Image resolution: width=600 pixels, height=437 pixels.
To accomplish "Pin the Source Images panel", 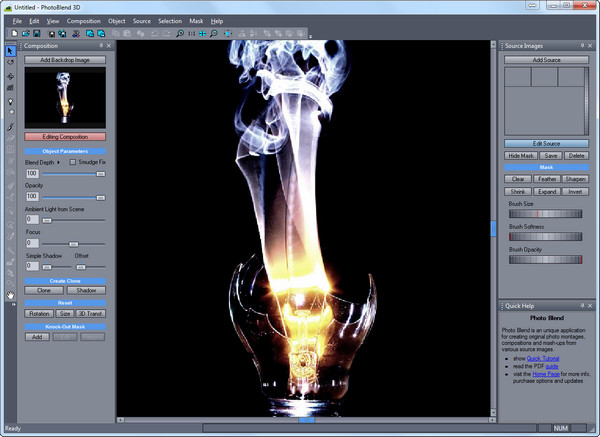I will [x=581, y=46].
